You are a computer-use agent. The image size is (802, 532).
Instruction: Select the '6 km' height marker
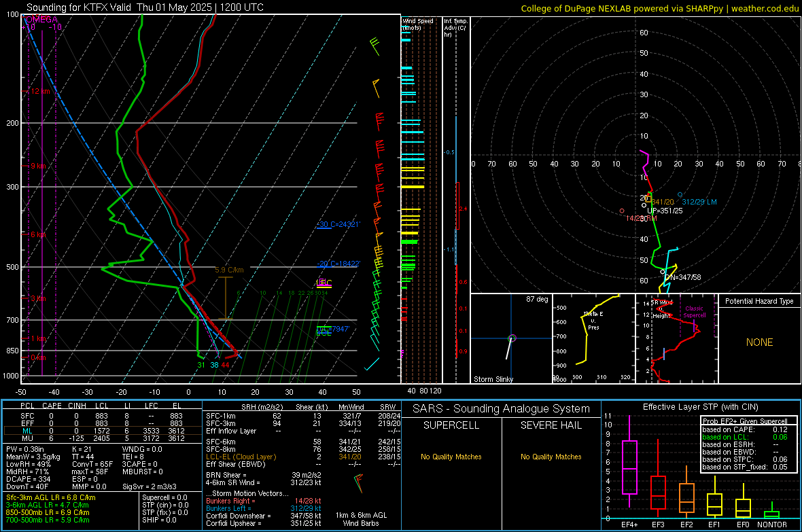point(39,234)
